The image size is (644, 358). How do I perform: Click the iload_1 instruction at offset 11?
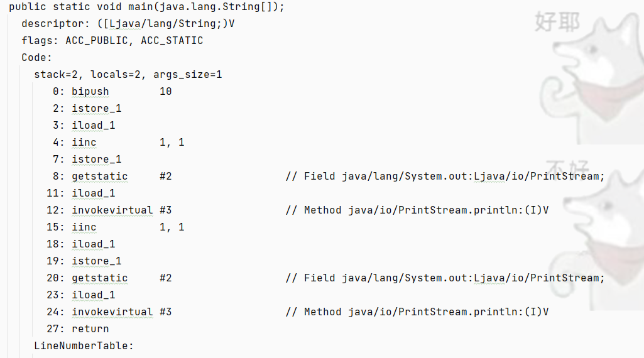(x=93, y=193)
